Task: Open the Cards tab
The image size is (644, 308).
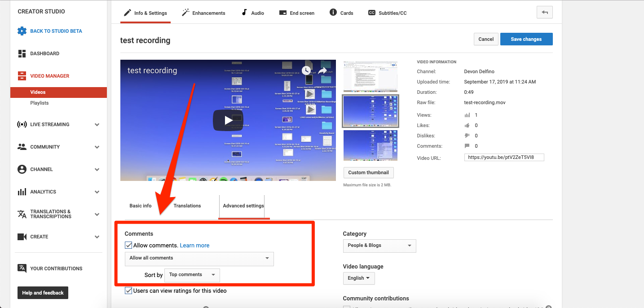Action: click(341, 13)
